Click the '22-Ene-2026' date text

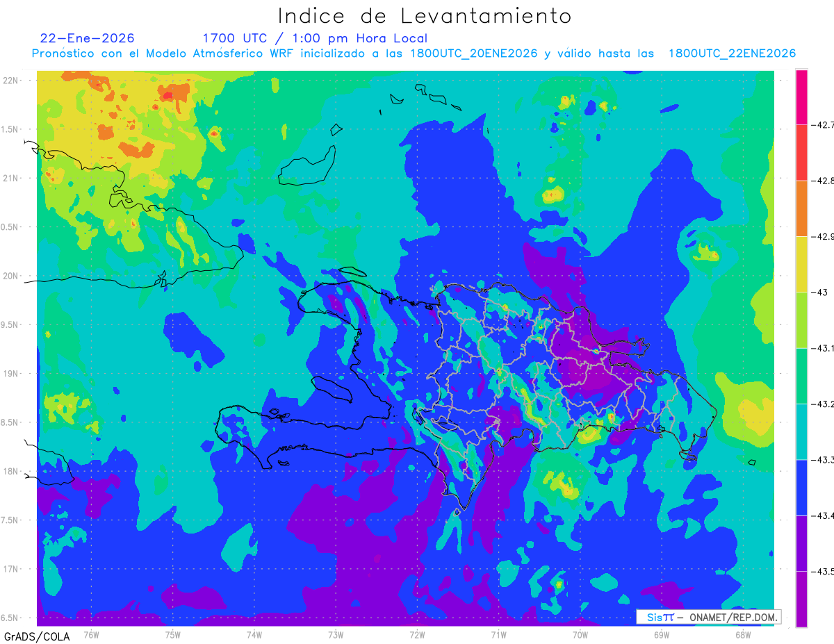click(x=87, y=38)
